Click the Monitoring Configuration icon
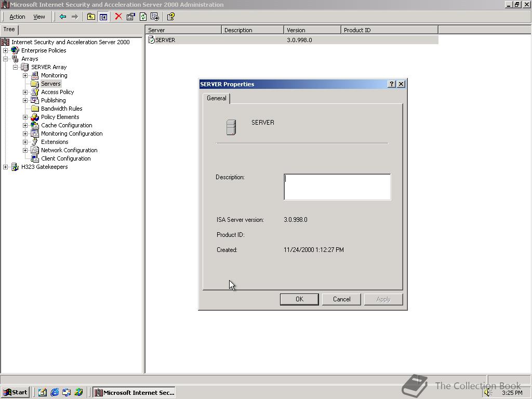 [35, 134]
